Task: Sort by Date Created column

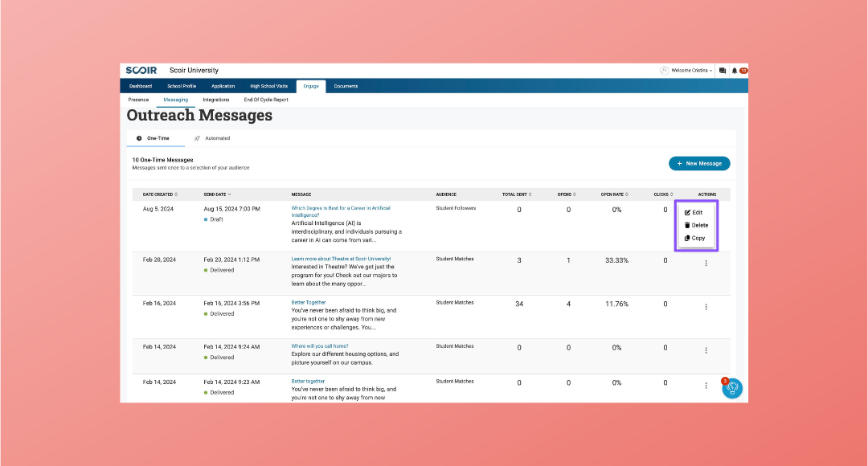Action: pos(160,194)
